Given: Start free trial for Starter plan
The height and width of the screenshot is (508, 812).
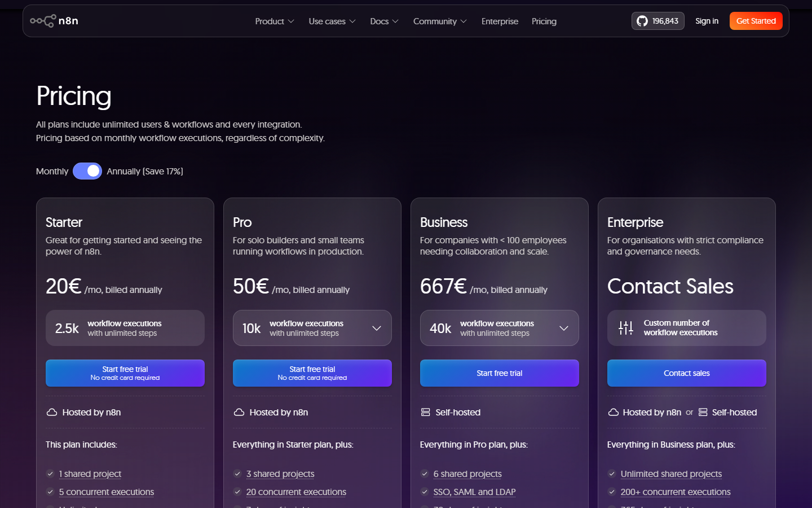Looking at the screenshot, I should click(x=125, y=373).
